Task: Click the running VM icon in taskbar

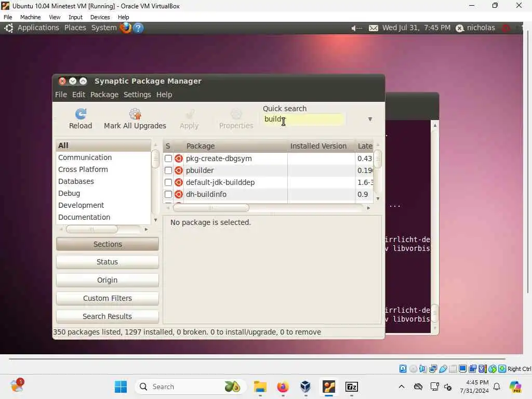Action: tap(329, 387)
